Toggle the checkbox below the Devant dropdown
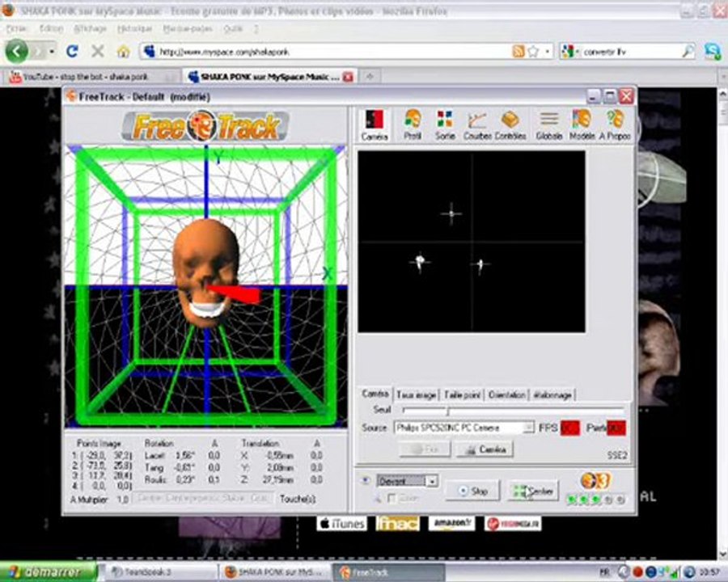The image size is (728, 582). [x=392, y=498]
